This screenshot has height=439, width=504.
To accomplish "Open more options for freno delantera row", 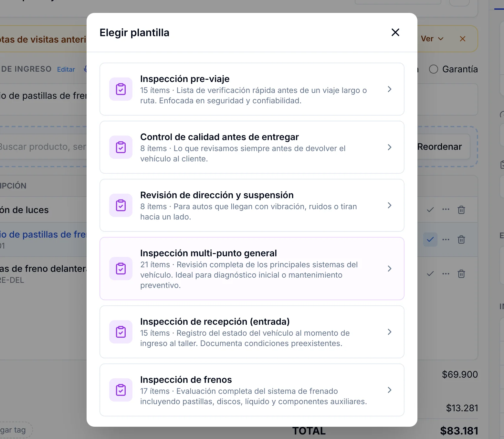I will coord(446,274).
